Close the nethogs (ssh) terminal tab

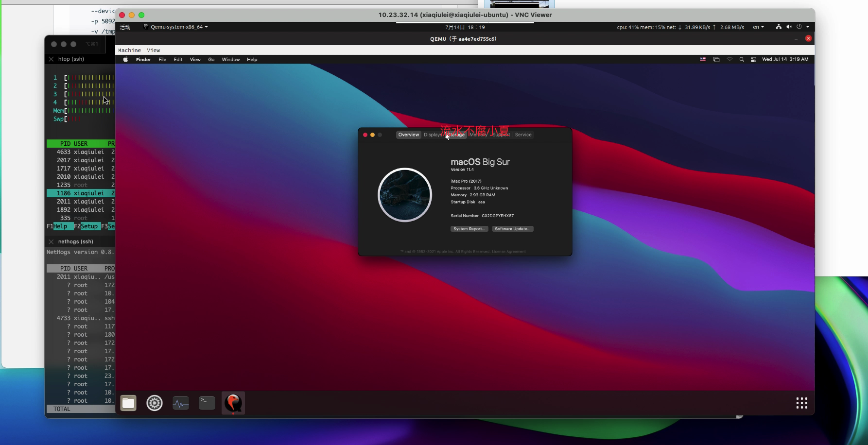point(51,241)
